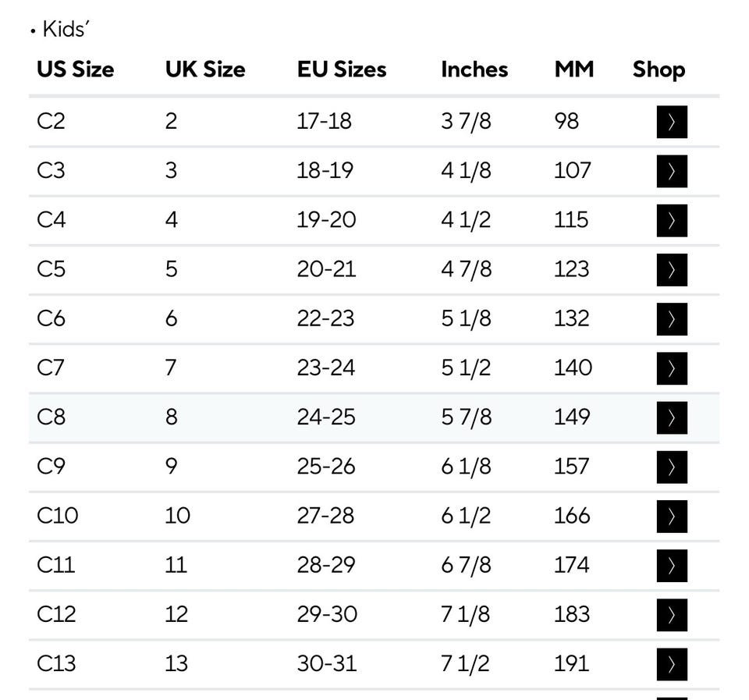The image size is (749, 700).
Task: Click the C12 row shop arrow
Action: tap(671, 614)
